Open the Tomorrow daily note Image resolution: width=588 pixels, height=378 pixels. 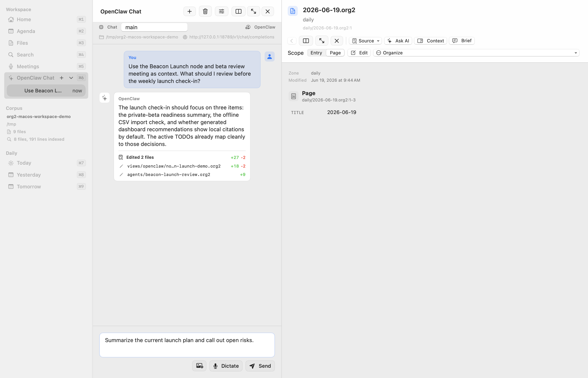[46, 186]
